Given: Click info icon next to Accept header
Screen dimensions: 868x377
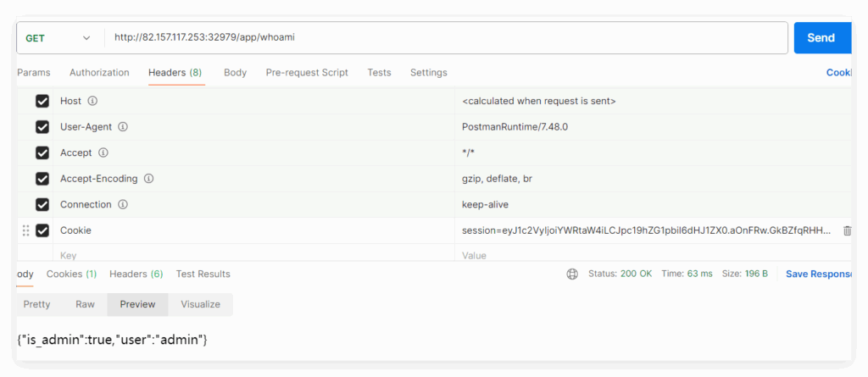Looking at the screenshot, I should pyautogui.click(x=103, y=153).
